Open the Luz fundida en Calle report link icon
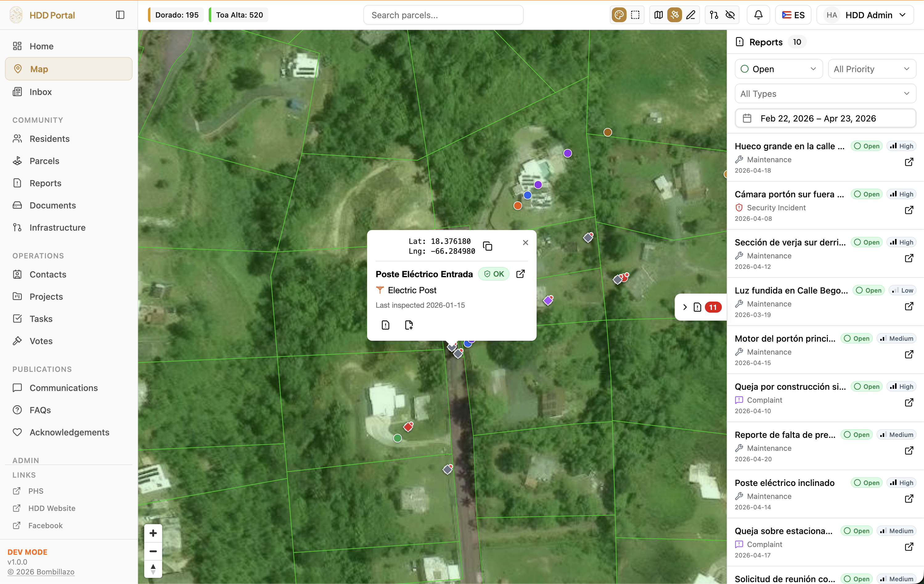Viewport: 924px width, 584px height. click(x=909, y=306)
